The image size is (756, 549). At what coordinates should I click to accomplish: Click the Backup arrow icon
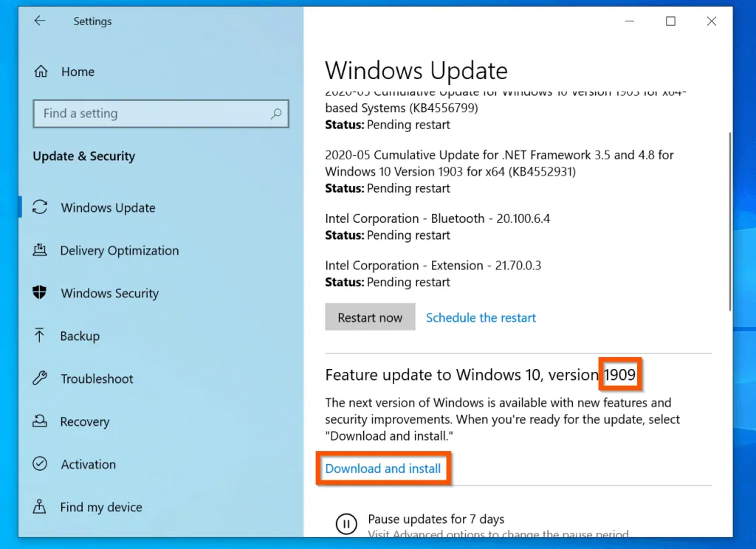pos(40,336)
